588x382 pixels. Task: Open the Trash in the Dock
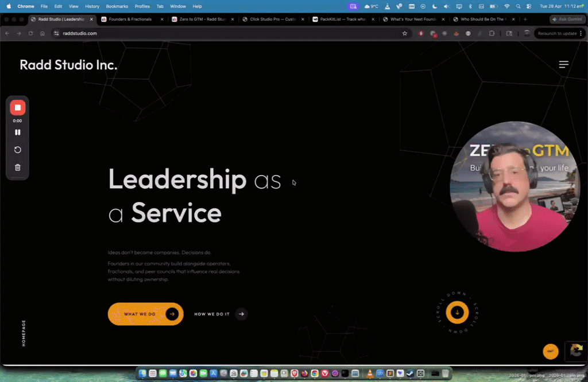click(x=445, y=373)
